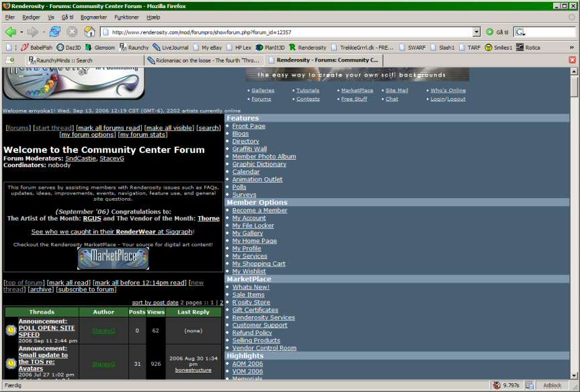This screenshot has width=580, height=392.
Task: Open the Filer menu
Action: (9, 17)
